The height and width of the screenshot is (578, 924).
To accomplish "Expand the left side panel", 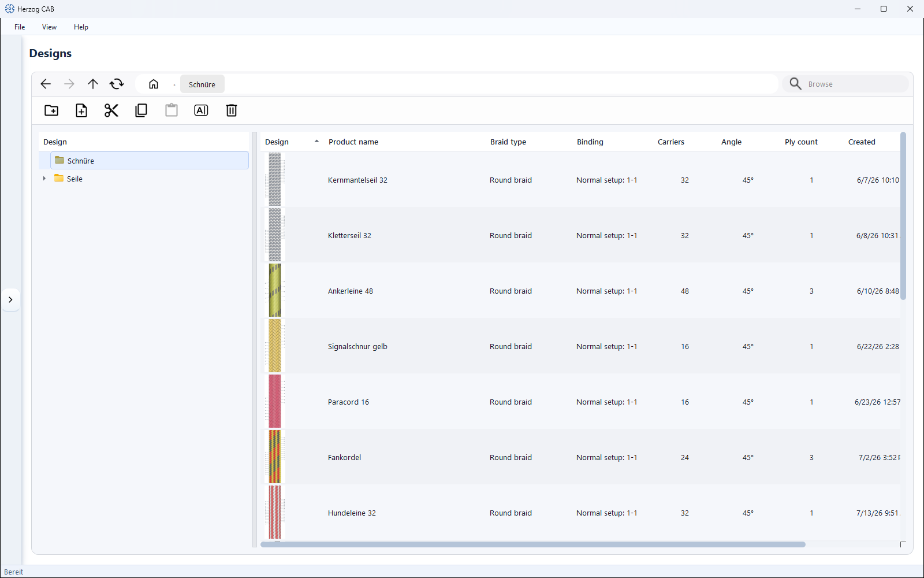I will click(10, 300).
